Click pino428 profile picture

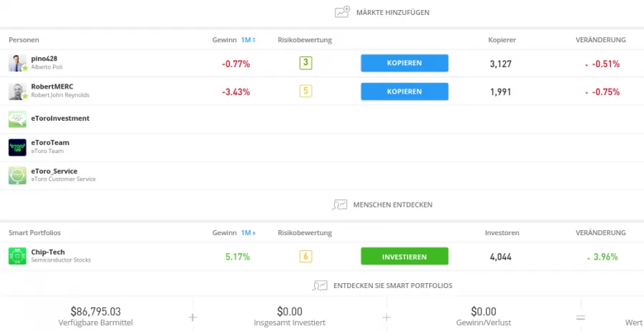tap(17, 63)
